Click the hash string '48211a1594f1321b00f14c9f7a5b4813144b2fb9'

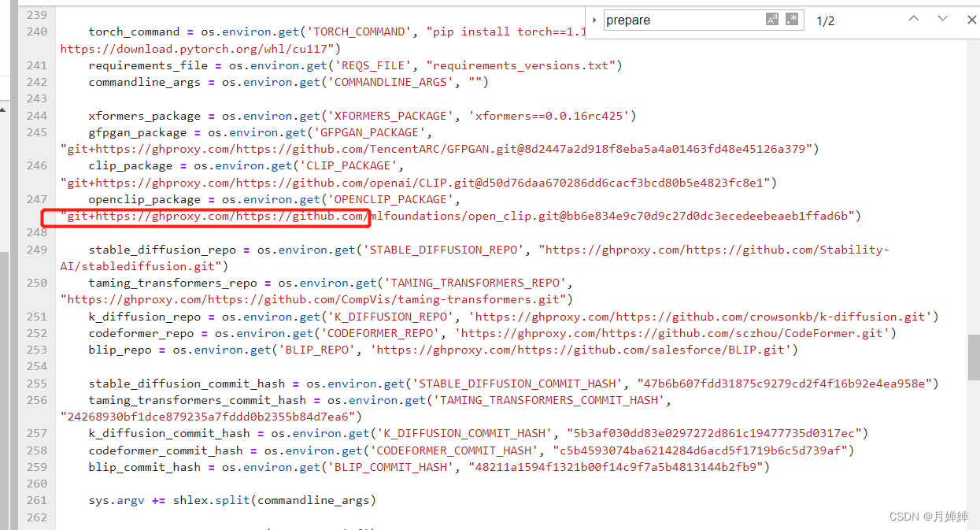pos(615,467)
